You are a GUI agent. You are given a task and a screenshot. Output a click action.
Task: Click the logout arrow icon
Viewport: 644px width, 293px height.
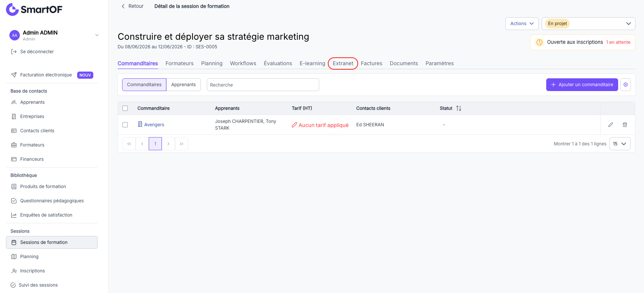14,52
